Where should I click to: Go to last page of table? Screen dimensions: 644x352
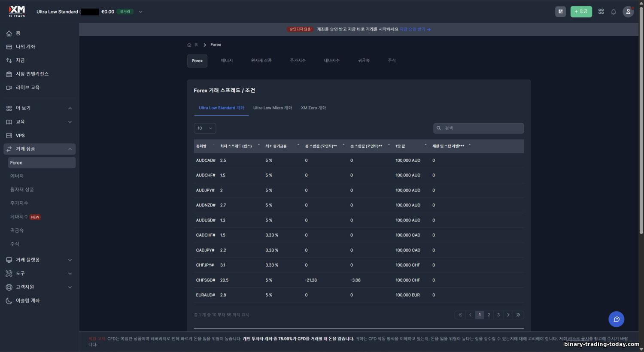(x=518, y=315)
